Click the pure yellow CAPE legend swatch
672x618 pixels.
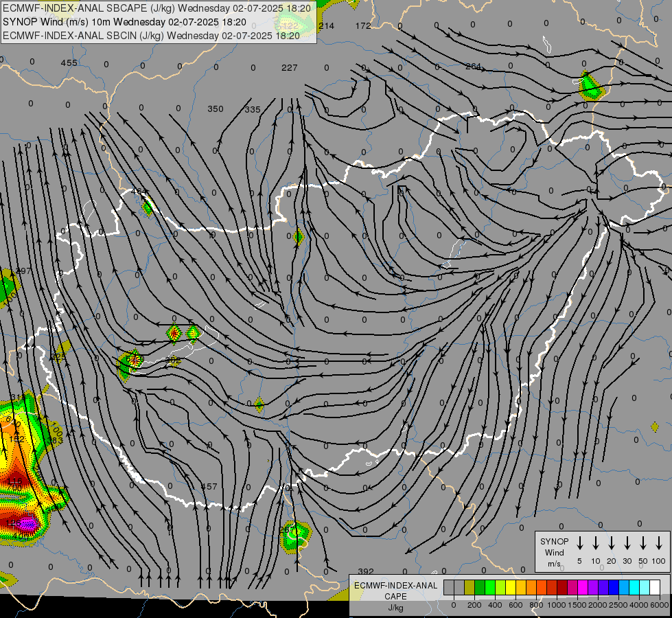point(511,587)
